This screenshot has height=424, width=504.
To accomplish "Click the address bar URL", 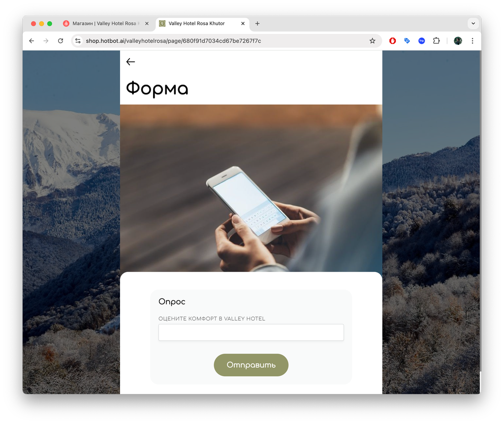I will pyautogui.click(x=173, y=41).
